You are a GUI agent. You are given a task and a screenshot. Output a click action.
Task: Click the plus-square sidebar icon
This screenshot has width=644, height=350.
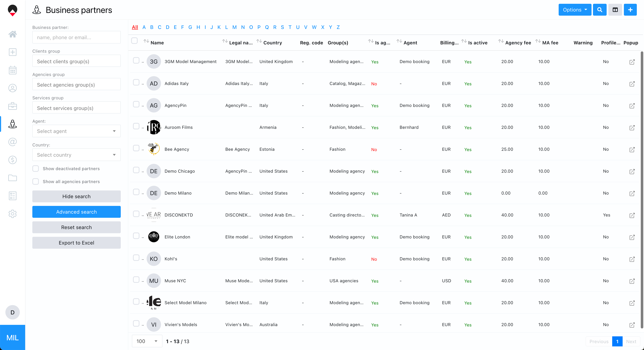13,52
